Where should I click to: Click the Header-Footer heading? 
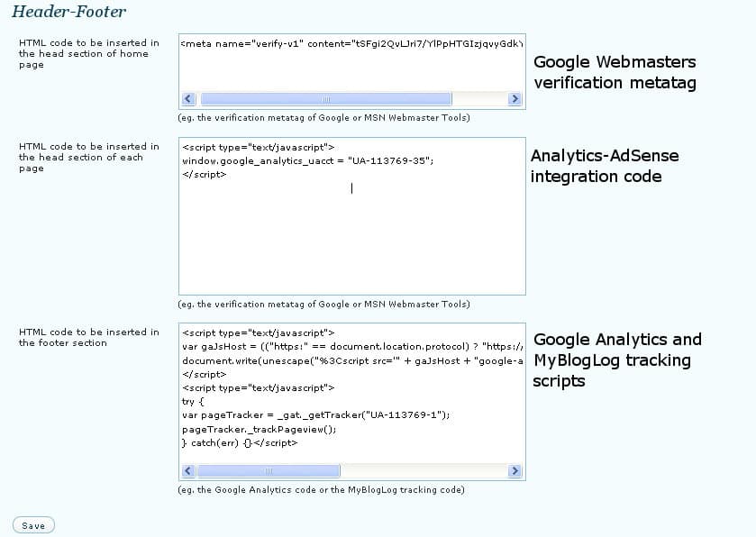(68, 13)
